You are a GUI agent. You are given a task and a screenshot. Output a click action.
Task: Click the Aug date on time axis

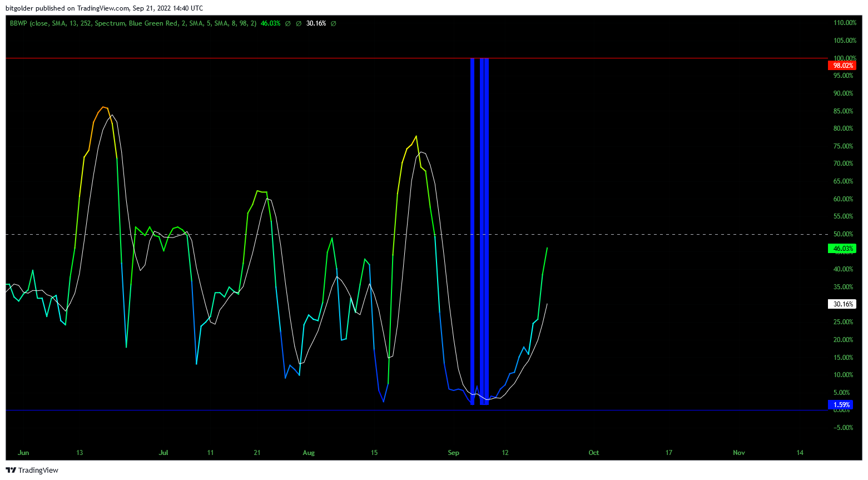309,453
